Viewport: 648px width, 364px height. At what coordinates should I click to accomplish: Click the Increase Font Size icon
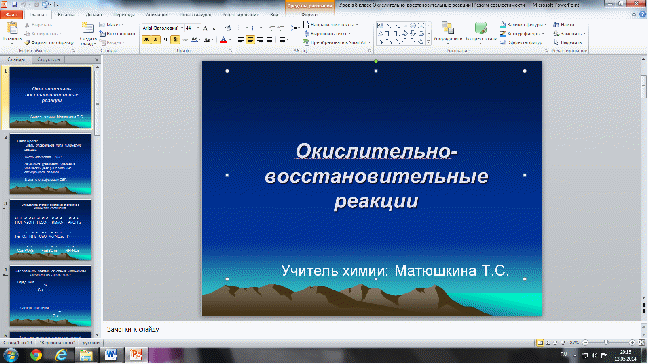[205, 28]
